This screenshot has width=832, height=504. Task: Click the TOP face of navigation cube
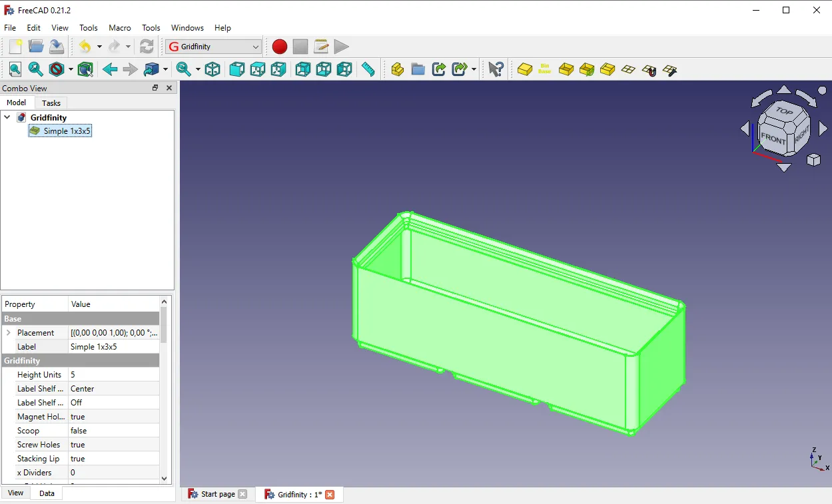point(783,113)
